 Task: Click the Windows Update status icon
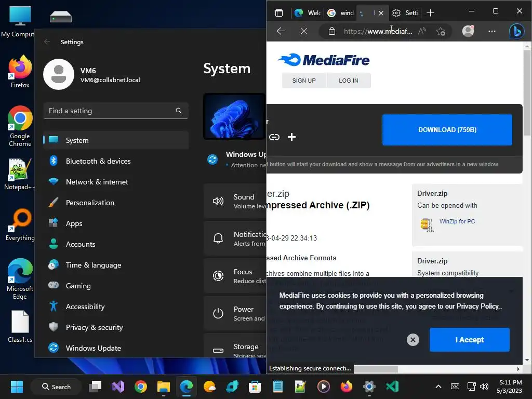(x=212, y=159)
